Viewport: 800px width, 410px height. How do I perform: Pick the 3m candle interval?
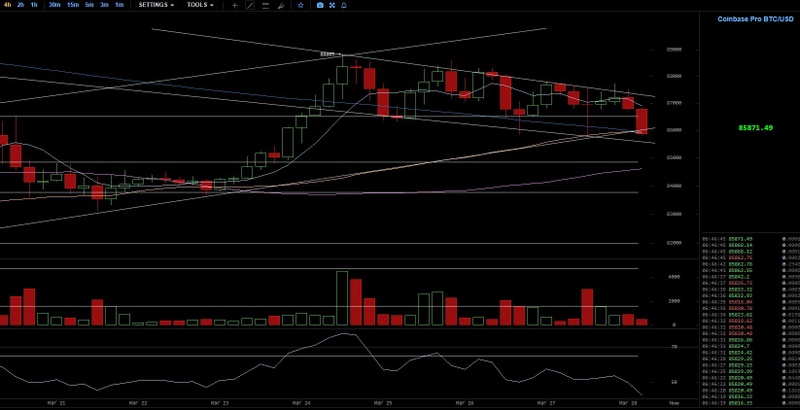(104, 5)
